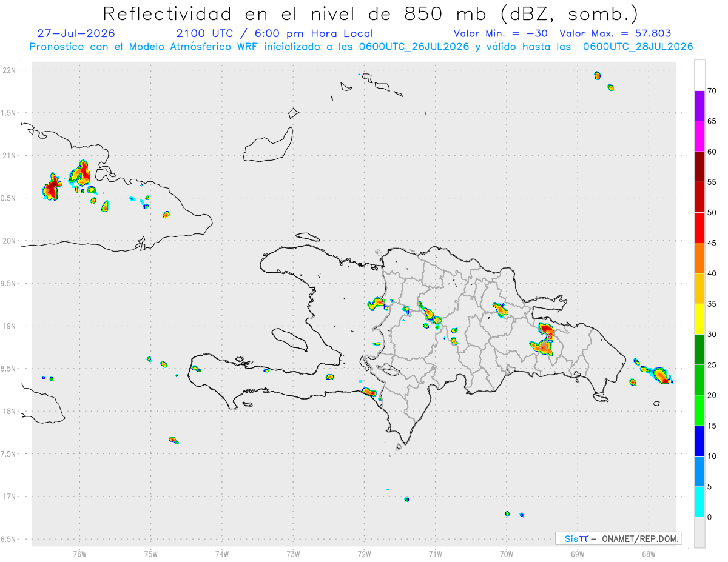
Task: Click the "0600UTC_28JUL2026" valid-until time
Action: (638, 47)
